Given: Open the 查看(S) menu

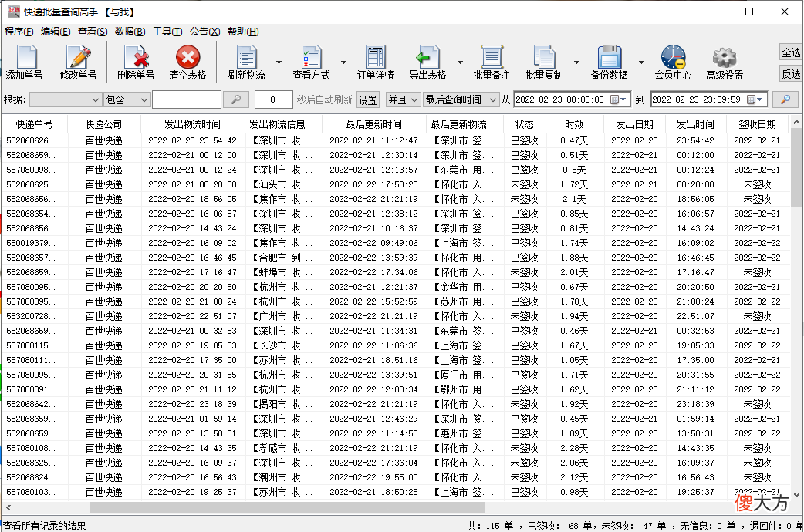Looking at the screenshot, I should click(93, 32).
